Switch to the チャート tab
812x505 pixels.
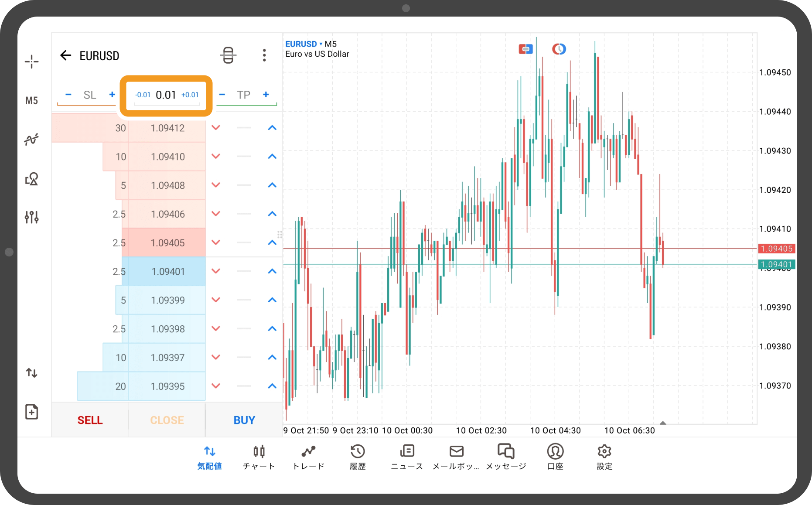point(258,456)
